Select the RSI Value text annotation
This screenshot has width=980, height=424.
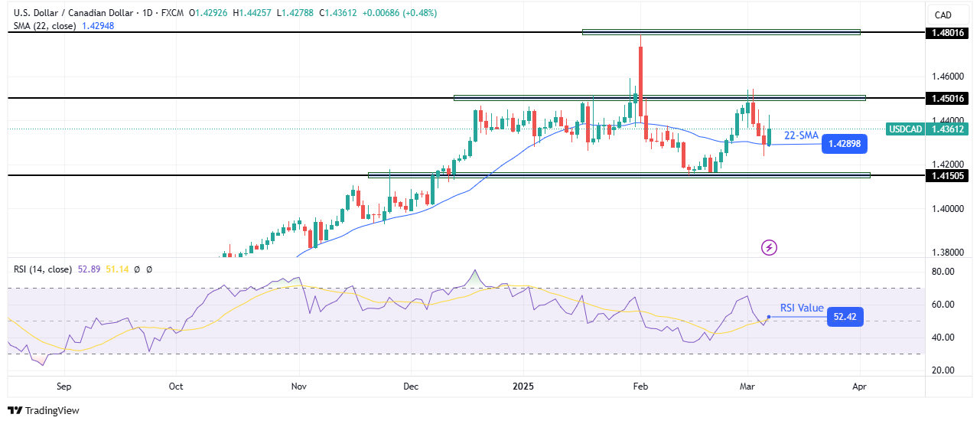coord(802,308)
